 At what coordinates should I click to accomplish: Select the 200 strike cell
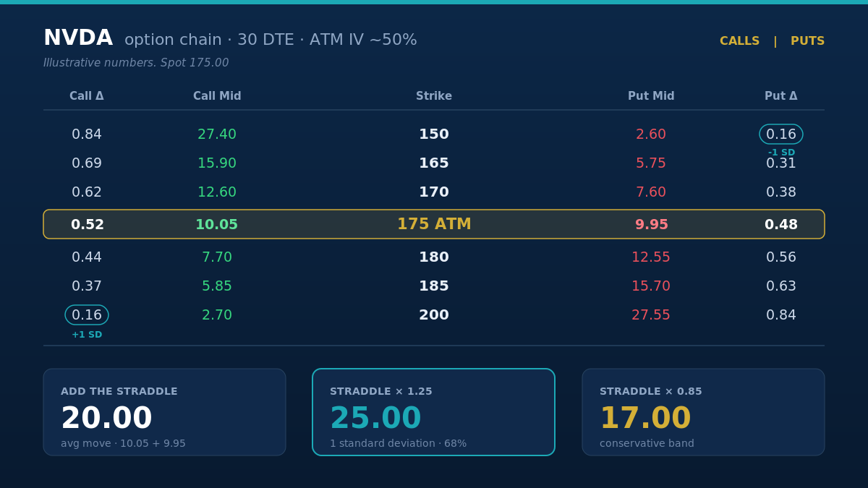pos(434,315)
